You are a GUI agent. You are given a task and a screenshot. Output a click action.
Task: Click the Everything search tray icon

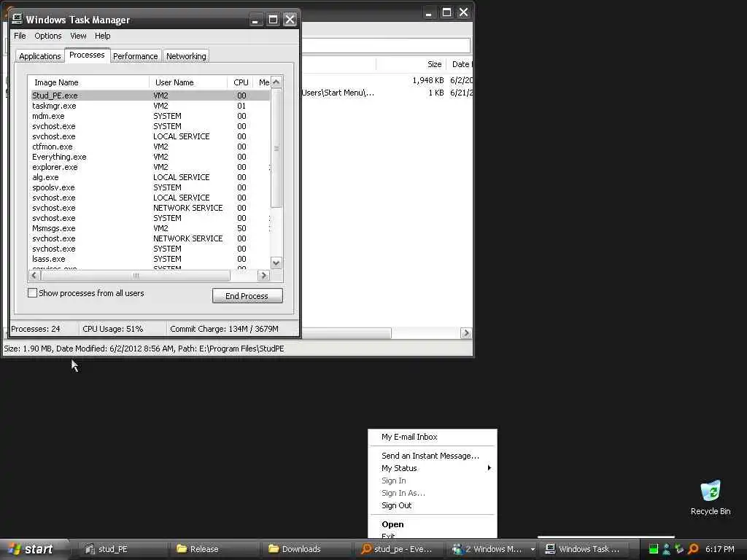(x=693, y=549)
